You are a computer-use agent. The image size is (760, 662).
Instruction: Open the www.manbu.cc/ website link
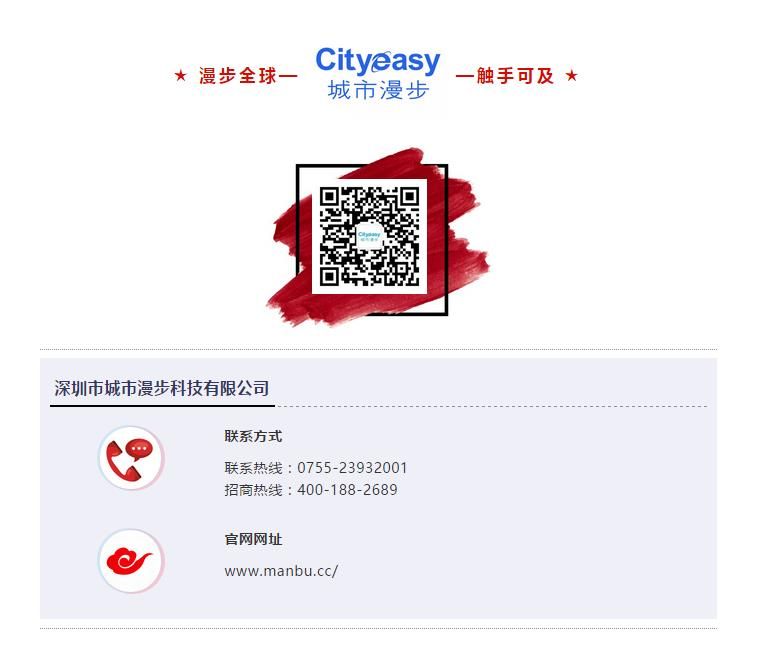point(281,571)
